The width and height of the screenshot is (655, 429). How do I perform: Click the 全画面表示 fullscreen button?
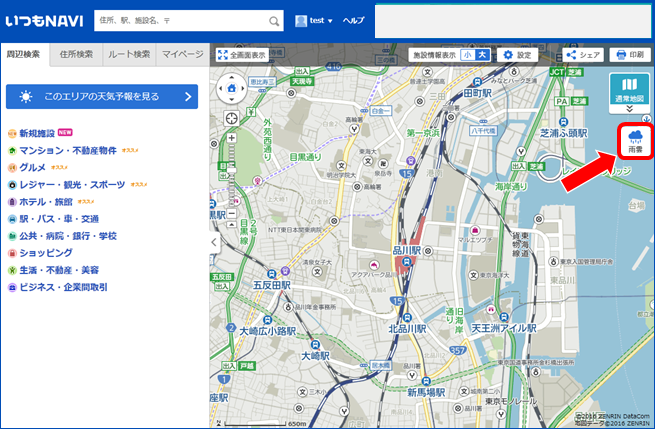click(x=242, y=55)
